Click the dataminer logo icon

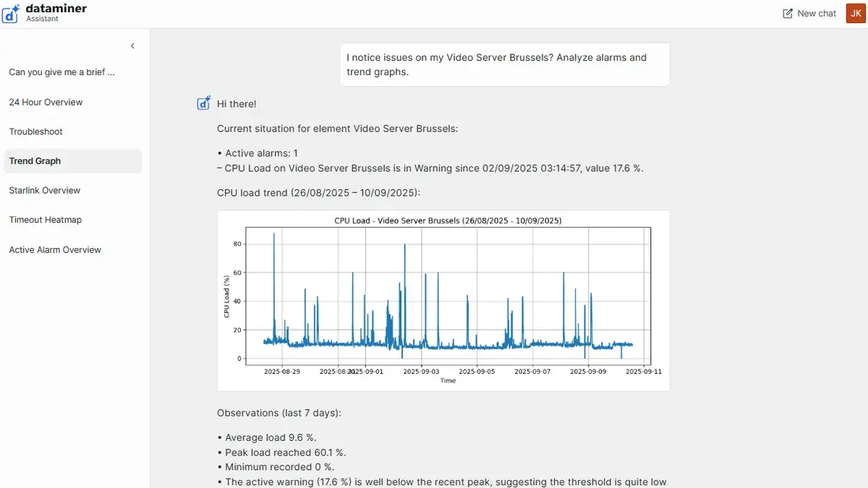pos(11,13)
